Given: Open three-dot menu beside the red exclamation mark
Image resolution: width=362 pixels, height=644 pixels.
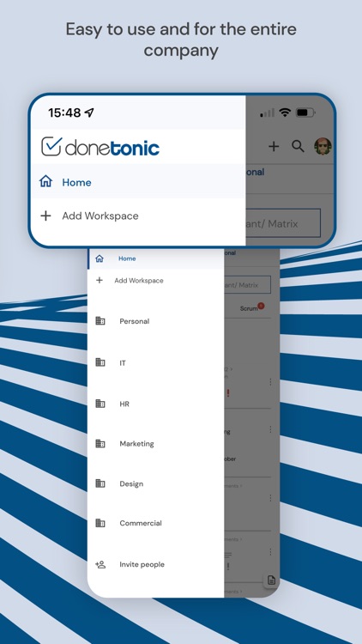Looking at the screenshot, I should (270, 382).
